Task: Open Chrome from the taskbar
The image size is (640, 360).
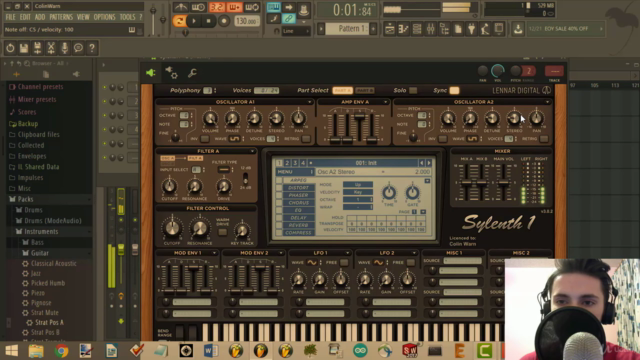Action: (61, 351)
